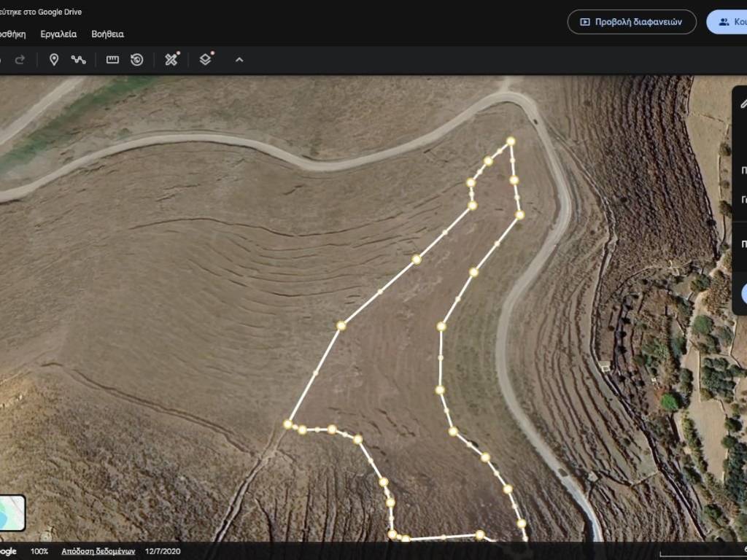Open the historical imagery clock icon
The height and width of the screenshot is (560, 747).
[137, 60]
